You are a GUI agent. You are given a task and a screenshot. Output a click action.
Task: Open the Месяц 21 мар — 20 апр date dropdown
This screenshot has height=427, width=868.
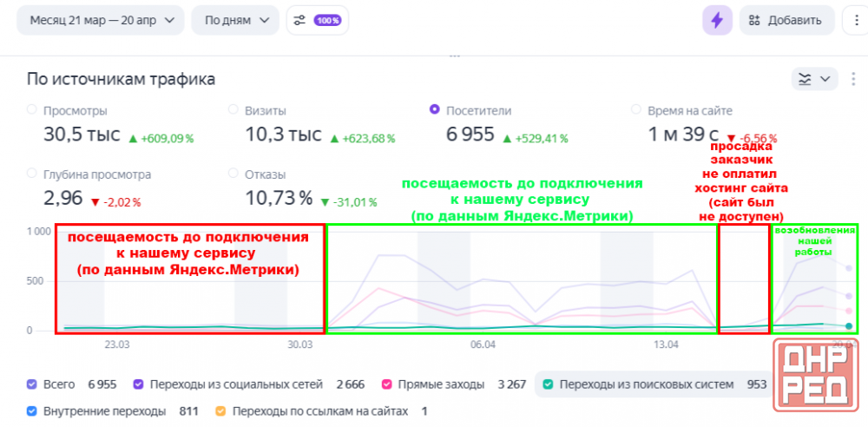[101, 20]
